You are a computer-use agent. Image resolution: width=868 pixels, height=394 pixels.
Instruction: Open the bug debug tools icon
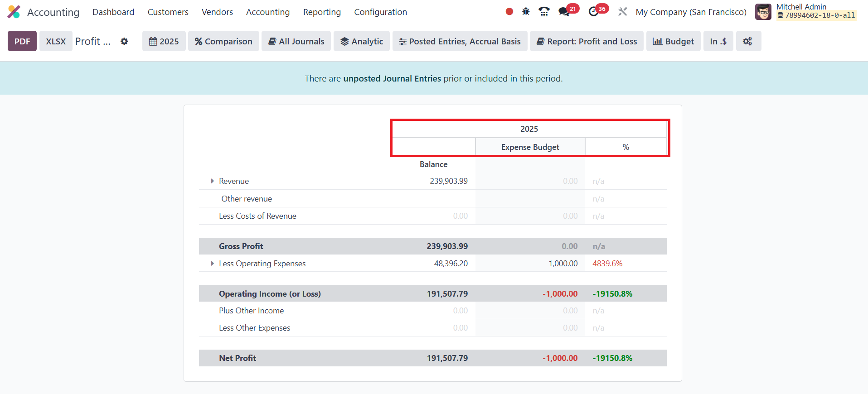526,12
